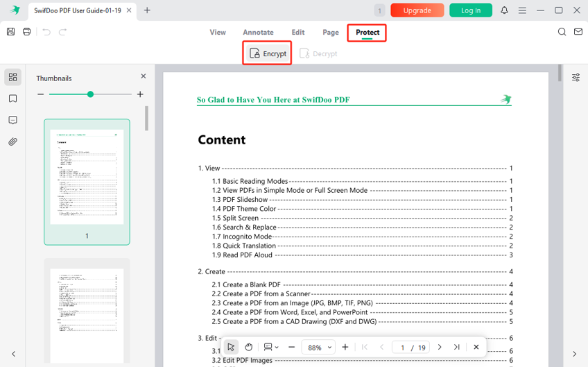The width and height of the screenshot is (588, 367).
Task: Click '1.5 Split Screen' entry
Action: tap(235, 218)
